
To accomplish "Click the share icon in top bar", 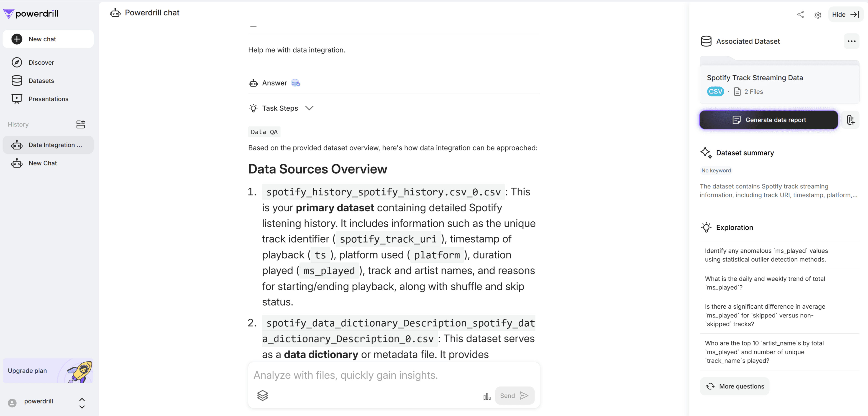I will 800,15.
